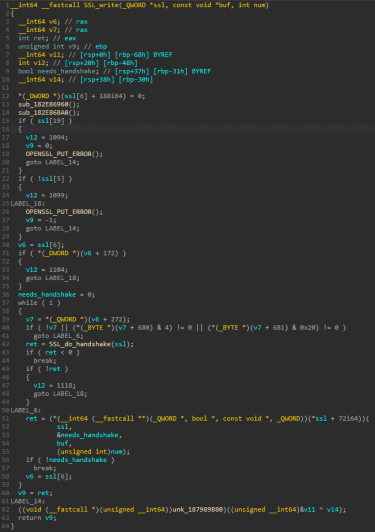The image size is (375, 532).
Task: Click the '(unsigned int)num);' argument
Action: tap(93, 452)
